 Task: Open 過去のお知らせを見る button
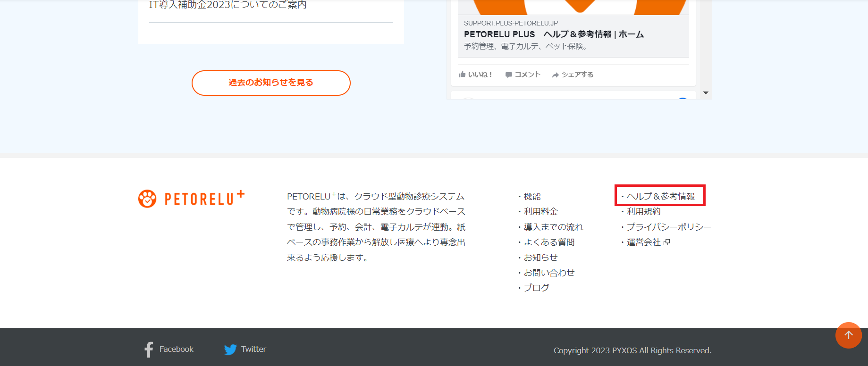coord(271,83)
